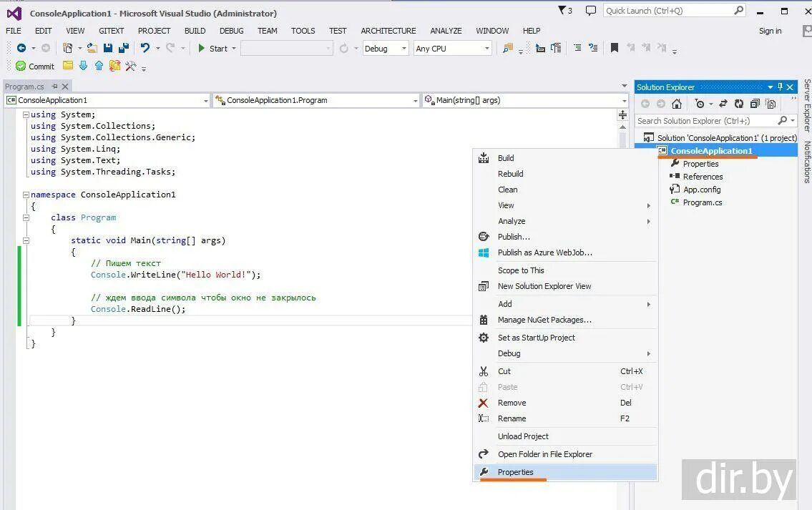Choose Unload Project from context menu
The width and height of the screenshot is (812, 510).
click(565, 436)
